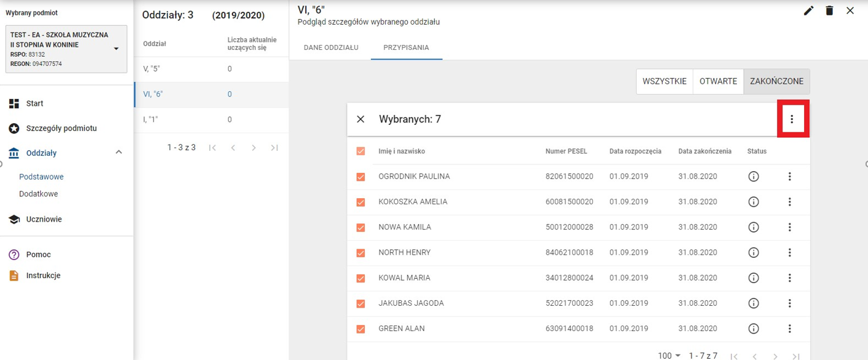Open three-dot menu for KOKOSZKA AMELIA row
The image size is (868, 360).
coord(789,202)
